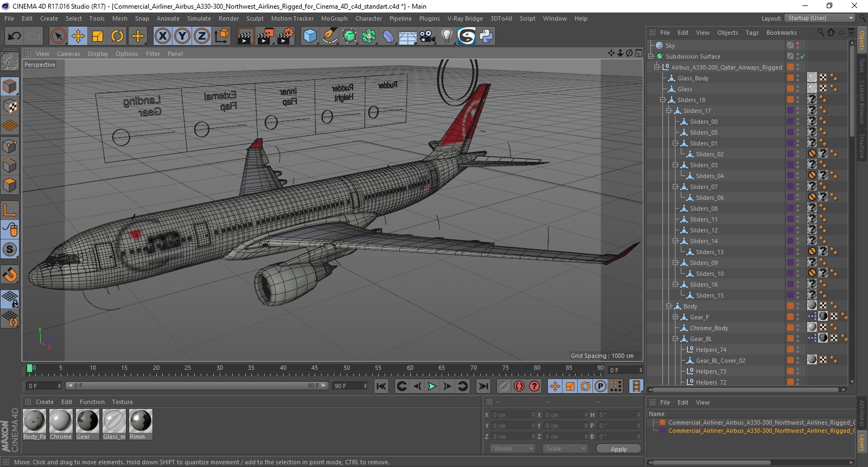This screenshot has height=467, width=868.
Task: Click the X position input field
Action: pos(513,415)
